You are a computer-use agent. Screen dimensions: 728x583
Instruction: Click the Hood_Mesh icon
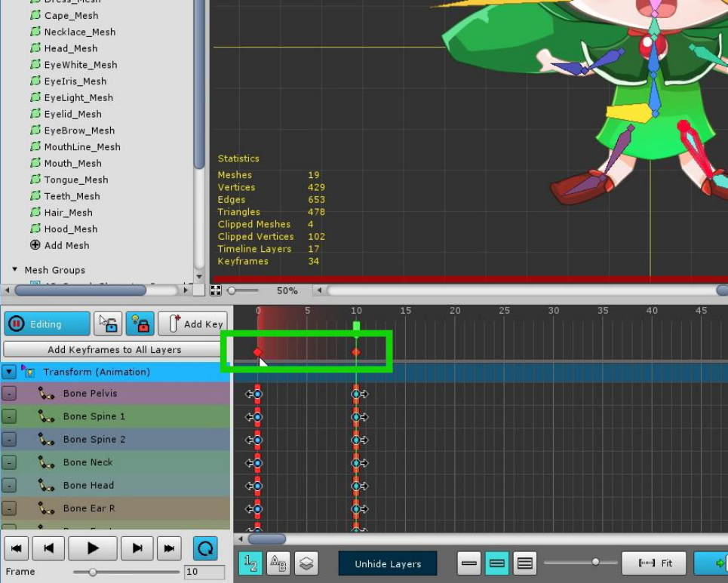click(35, 229)
